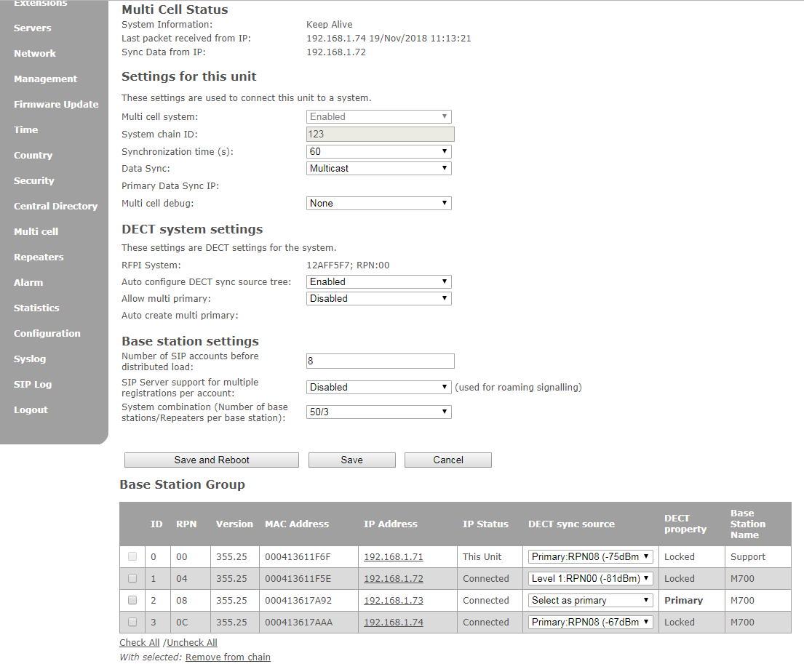Viewport: 804px width, 672px height.
Task: Click the Save and Reboot button
Action: pos(212,460)
